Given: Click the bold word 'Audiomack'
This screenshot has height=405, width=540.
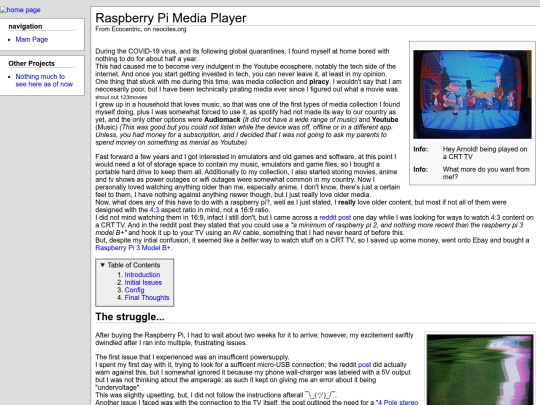Looking at the screenshot, I should pyautogui.click(x=222, y=120).
